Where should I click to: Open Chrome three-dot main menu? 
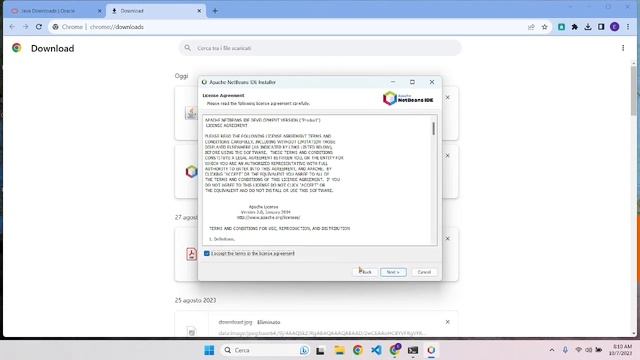point(628,27)
